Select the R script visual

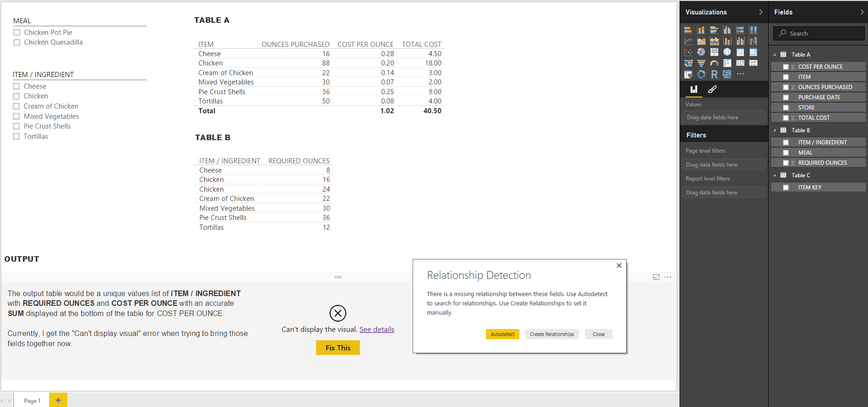pos(714,74)
